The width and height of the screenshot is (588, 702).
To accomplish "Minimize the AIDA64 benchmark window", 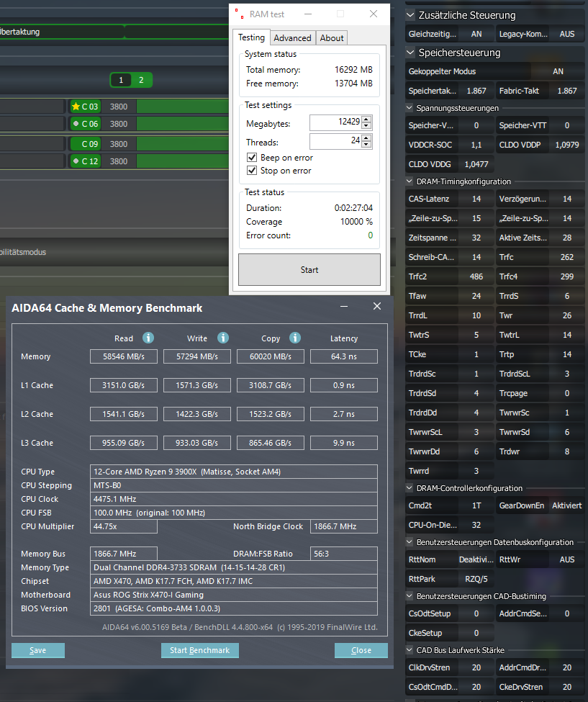I will (x=344, y=306).
